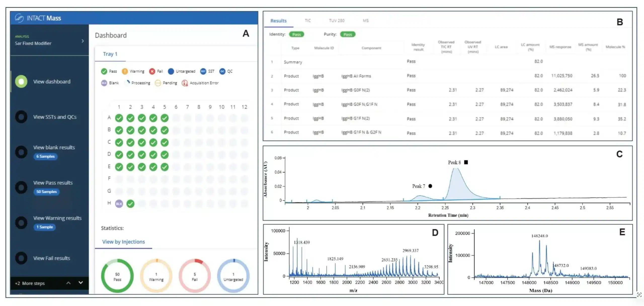Click the 5 Fail statistics ring
Image resolution: width=644 pixels, height=306 pixels.
click(x=195, y=276)
